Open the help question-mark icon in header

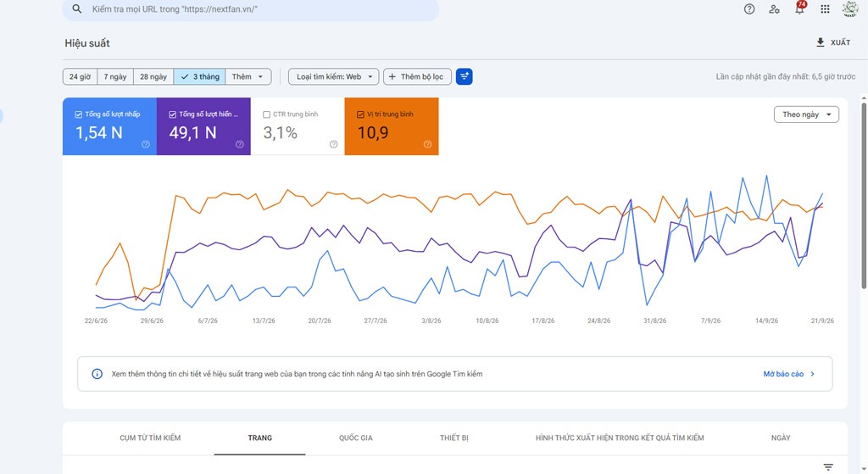tap(749, 8)
